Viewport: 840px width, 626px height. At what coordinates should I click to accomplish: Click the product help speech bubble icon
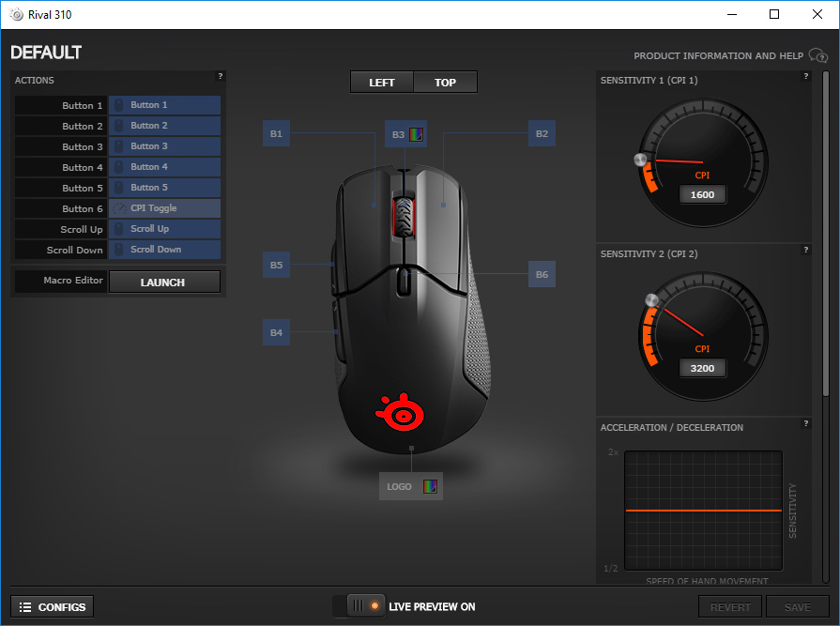(x=818, y=55)
